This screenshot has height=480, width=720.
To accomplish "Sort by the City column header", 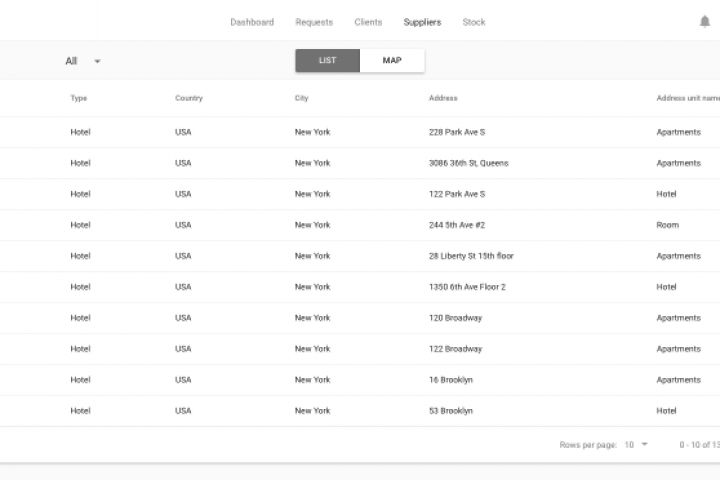I will coord(302,98).
